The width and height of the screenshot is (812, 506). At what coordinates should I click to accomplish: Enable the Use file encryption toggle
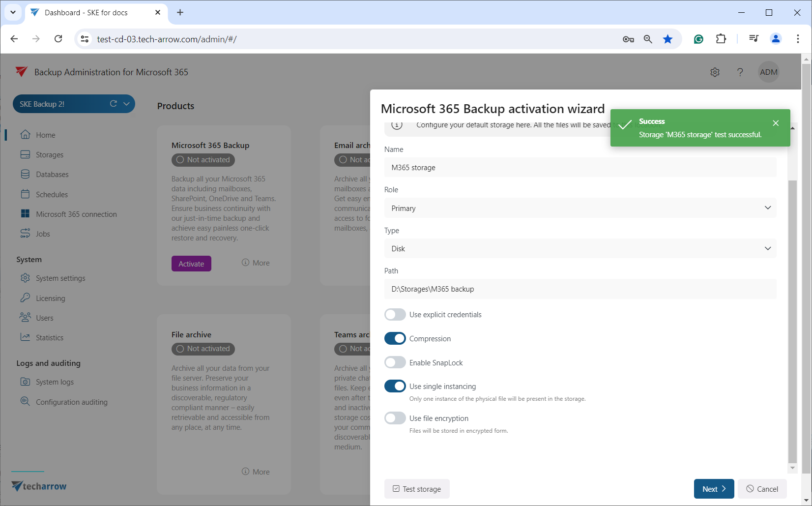(x=395, y=418)
